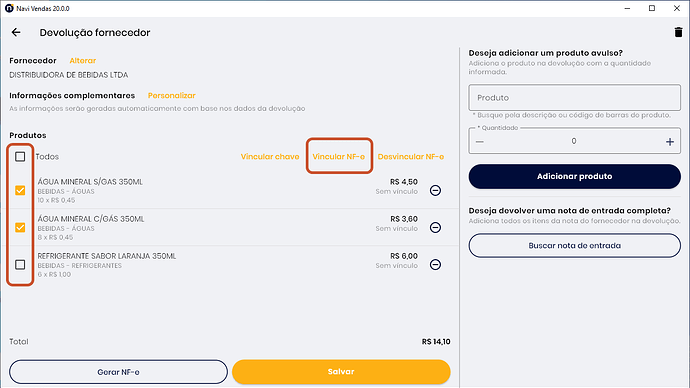Click the Salvar button
Screen dimensions: 690x388
pyautogui.click(x=341, y=372)
